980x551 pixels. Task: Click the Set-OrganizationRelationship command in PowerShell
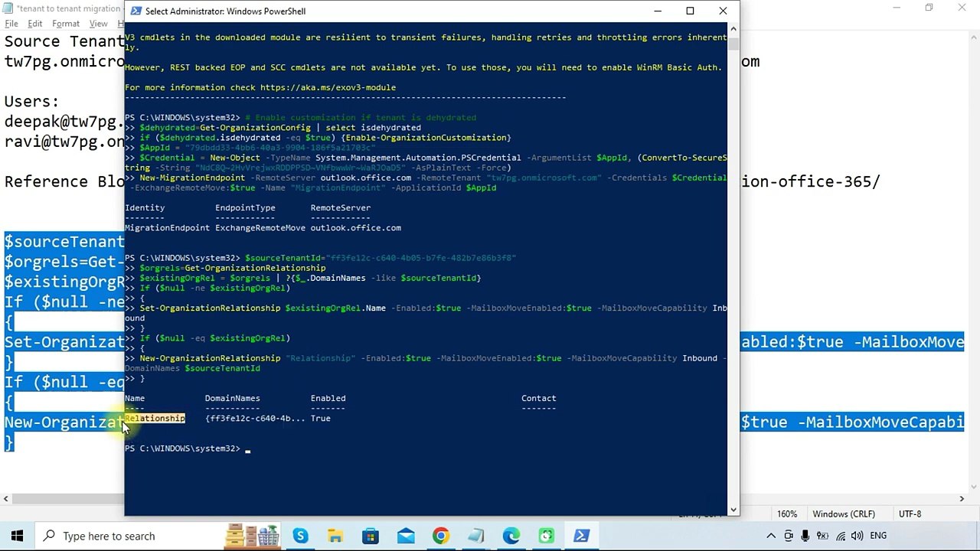click(210, 308)
